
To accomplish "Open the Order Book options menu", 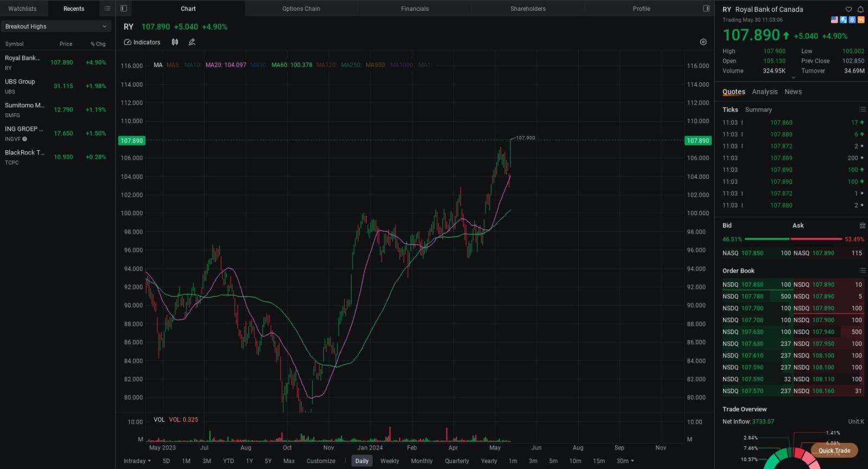I will (863, 271).
